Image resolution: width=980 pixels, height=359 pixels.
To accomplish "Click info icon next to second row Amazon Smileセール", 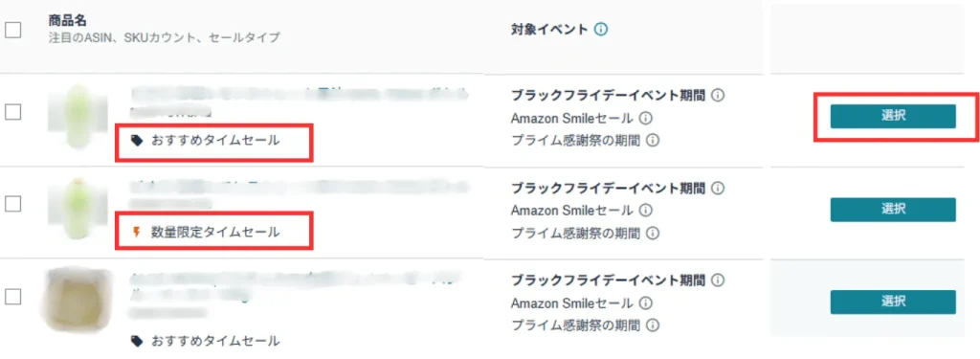I will 646,211.
